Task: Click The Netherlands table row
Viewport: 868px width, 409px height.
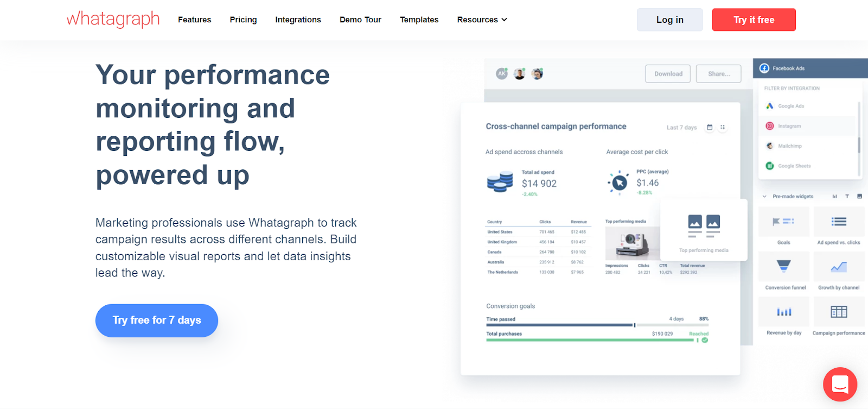Action: pyautogui.click(x=537, y=272)
